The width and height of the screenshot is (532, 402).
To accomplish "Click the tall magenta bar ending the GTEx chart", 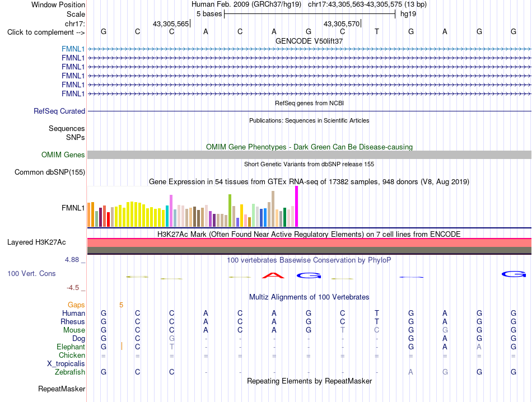I will pos(297,206).
